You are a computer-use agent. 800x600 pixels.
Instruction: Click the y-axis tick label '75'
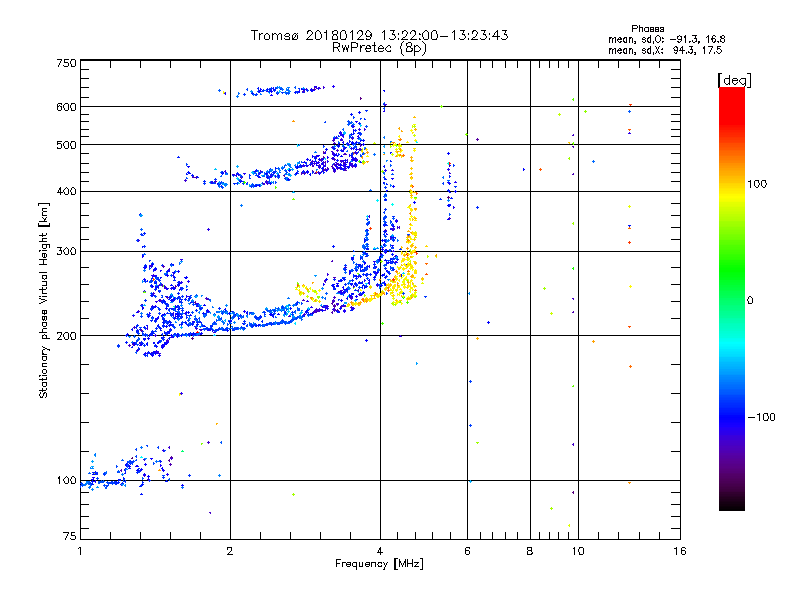pos(70,536)
